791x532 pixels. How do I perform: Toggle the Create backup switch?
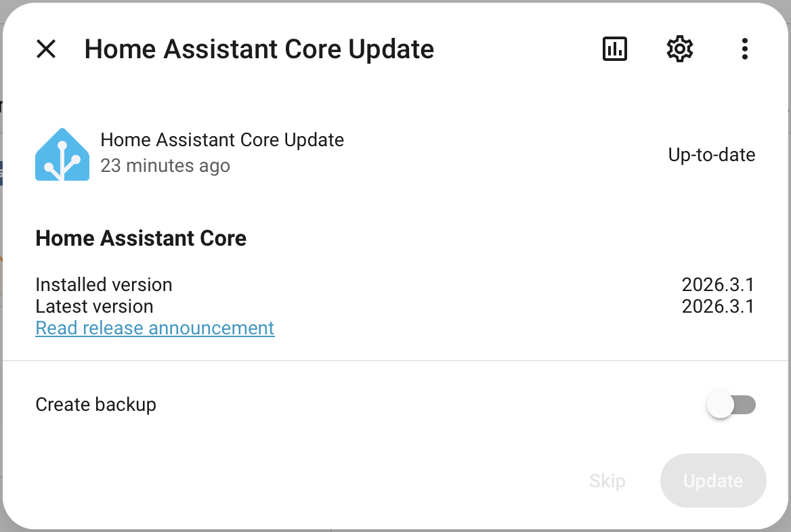731,405
